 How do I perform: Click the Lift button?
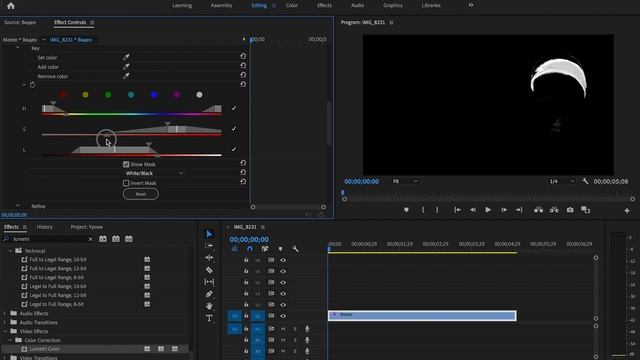(538, 210)
